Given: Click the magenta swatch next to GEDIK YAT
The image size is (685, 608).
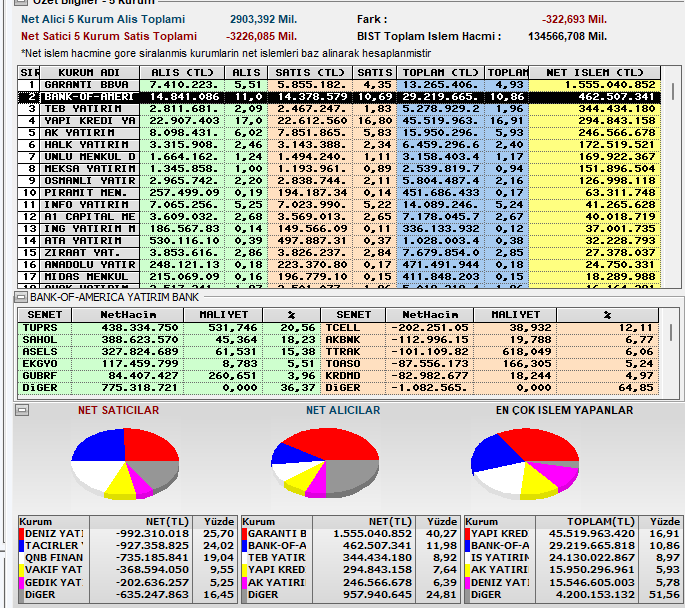Looking at the screenshot, I should [21, 583].
